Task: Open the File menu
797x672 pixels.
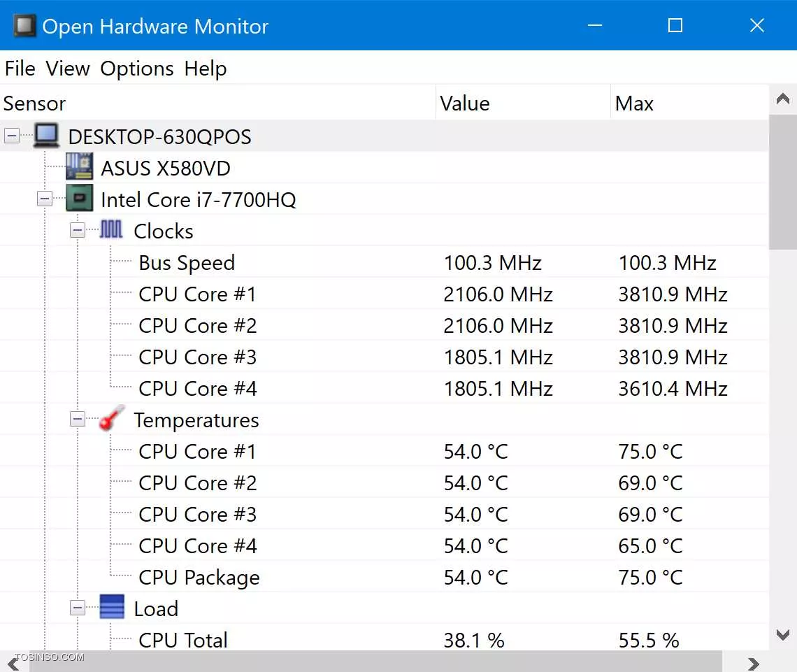Action: click(20, 69)
